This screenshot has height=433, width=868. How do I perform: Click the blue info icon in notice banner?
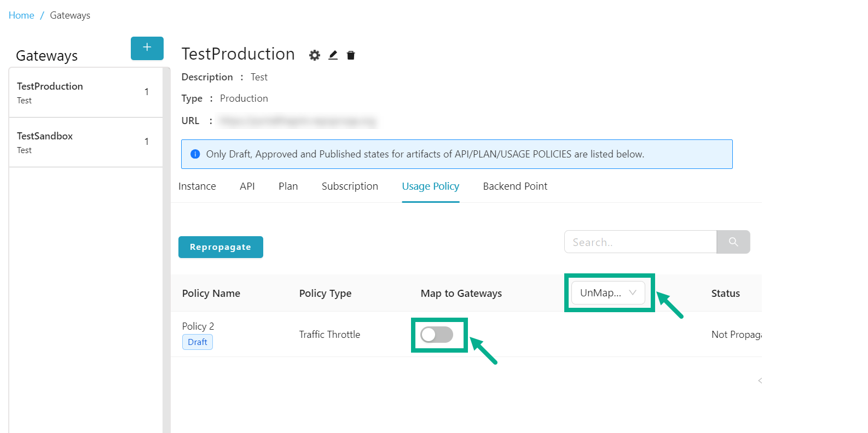pos(195,154)
